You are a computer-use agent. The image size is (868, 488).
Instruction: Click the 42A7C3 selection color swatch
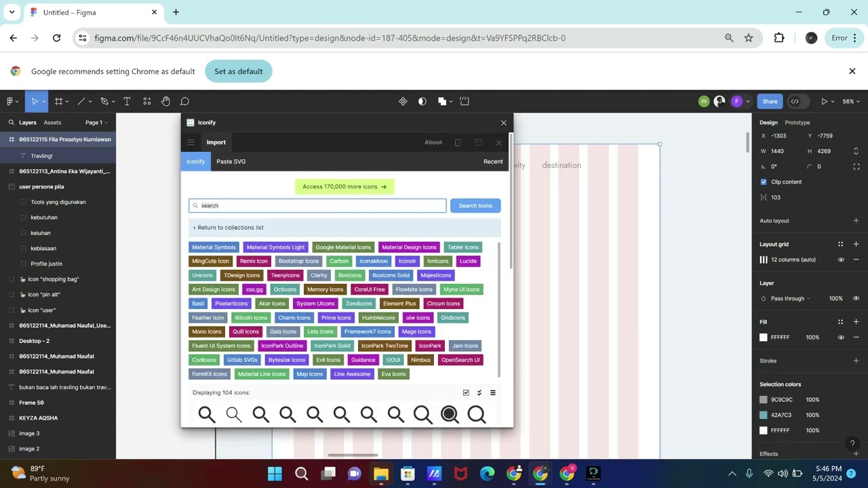[x=764, y=415]
